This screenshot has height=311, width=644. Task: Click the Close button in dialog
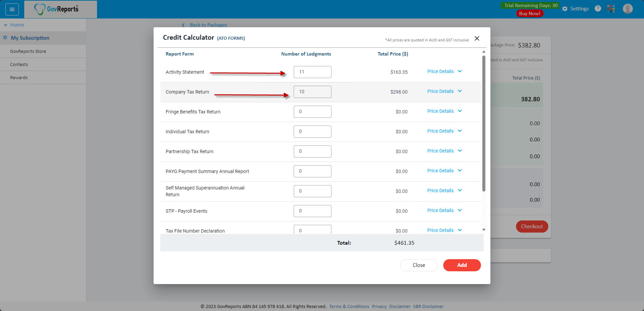(419, 265)
